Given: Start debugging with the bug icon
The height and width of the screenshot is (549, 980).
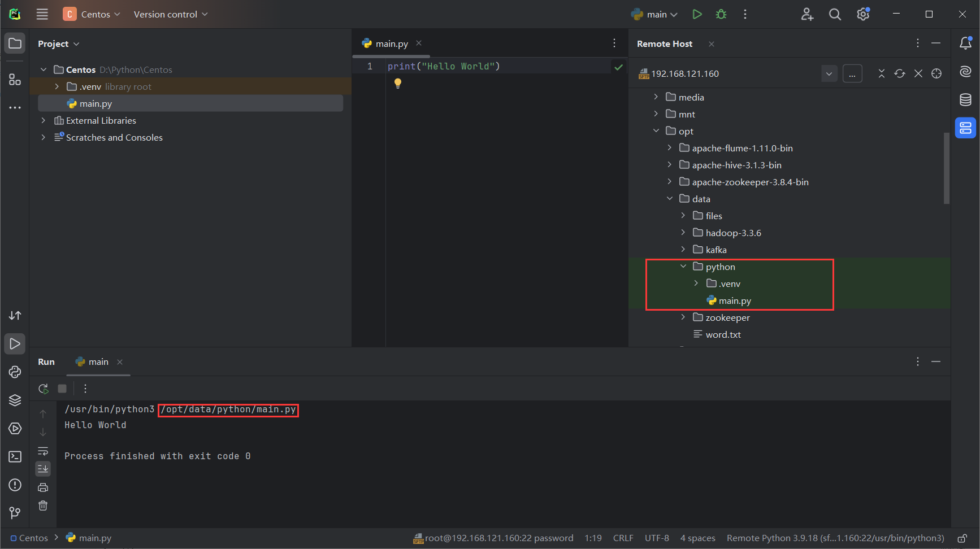Looking at the screenshot, I should tap(721, 14).
